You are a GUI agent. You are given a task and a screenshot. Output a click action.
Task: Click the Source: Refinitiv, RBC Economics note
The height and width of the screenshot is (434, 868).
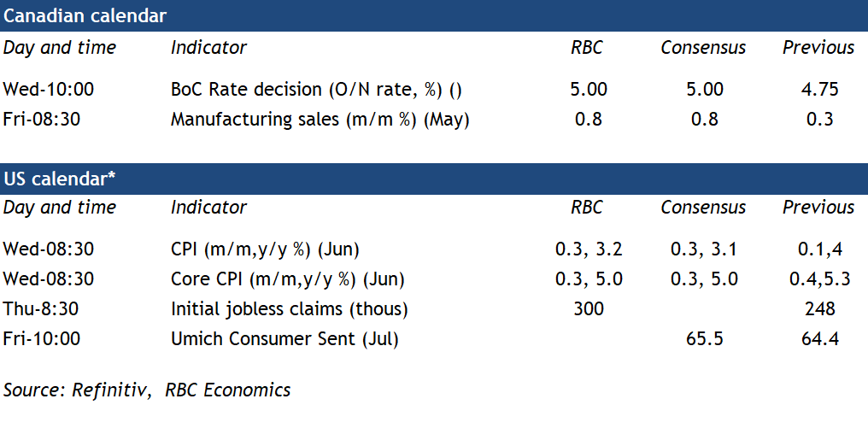[x=147, y=390]
